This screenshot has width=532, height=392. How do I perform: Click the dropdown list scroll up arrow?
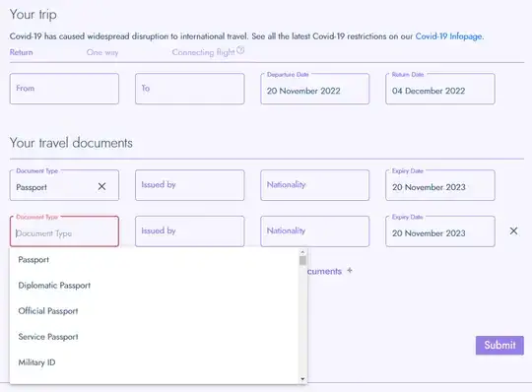click(302, 252)
